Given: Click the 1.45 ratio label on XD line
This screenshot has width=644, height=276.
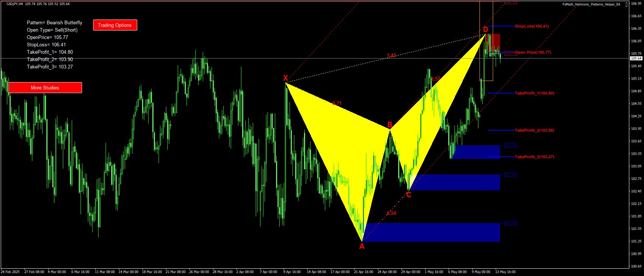Looking at the screenshot, I should click(x=392, y=56).
